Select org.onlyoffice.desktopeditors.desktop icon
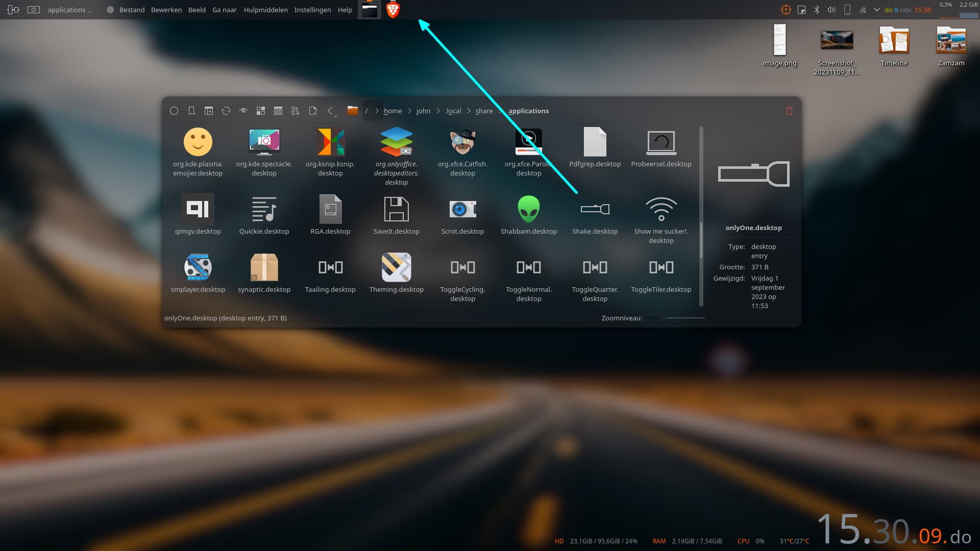This screenshot has height=551, width=980. pos(397,142)
